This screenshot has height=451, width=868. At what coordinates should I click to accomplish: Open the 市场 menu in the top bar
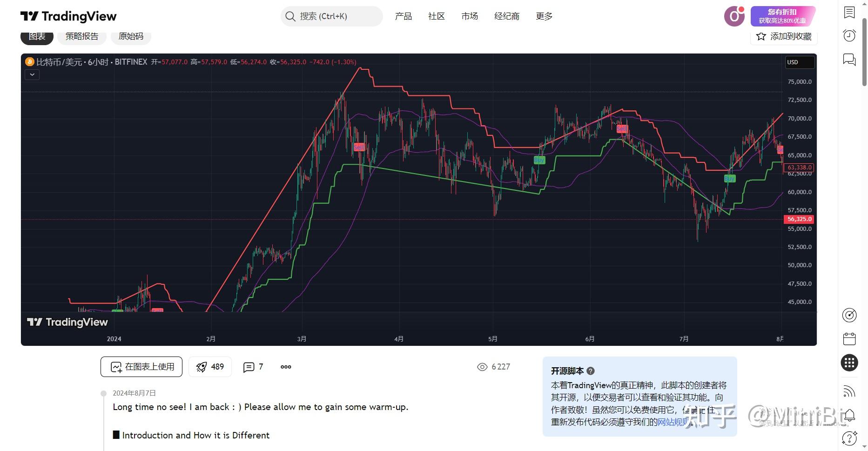pos(470,16)
